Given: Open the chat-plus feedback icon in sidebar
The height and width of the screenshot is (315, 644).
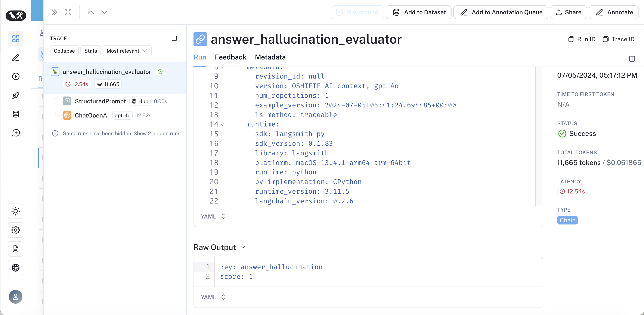Looking at the screenshot, I should (x=16, y=133).
